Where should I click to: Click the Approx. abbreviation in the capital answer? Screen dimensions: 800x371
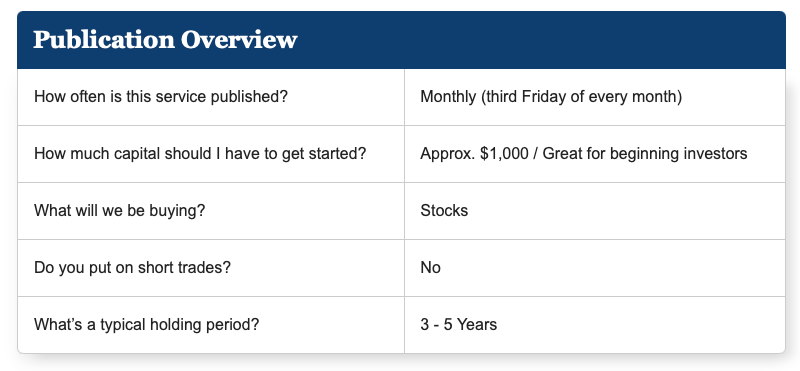click(x=447, y=154)
